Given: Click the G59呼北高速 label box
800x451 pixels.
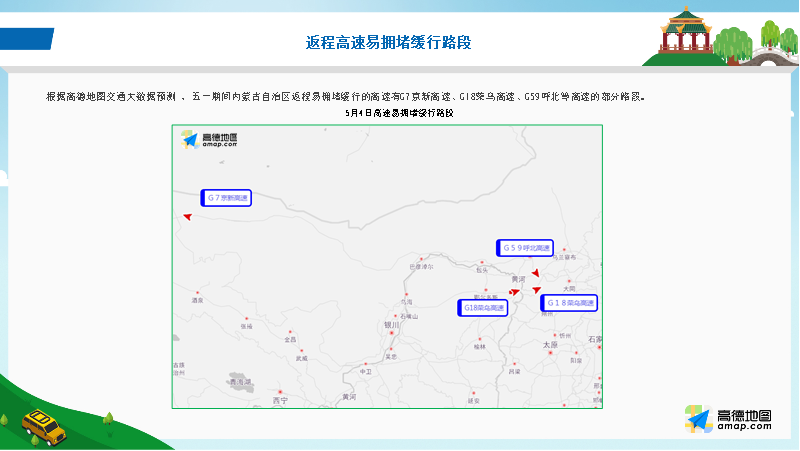Looking at the screenshot, I should (524, 247).
